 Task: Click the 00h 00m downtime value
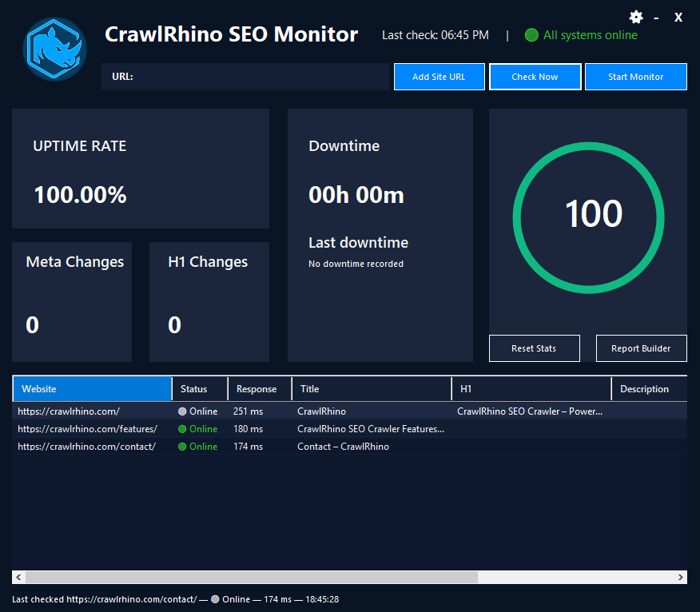point(356,195)
